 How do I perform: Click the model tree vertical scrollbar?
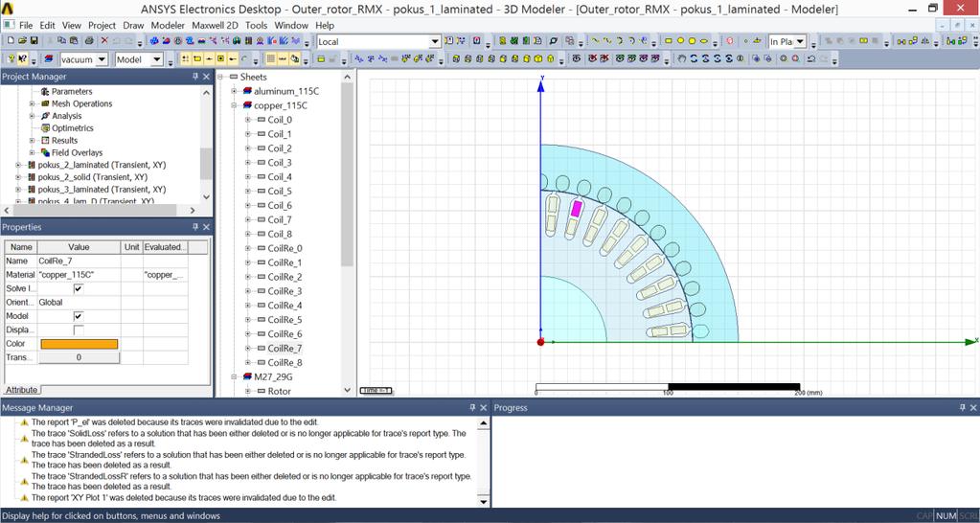point(348,175)
